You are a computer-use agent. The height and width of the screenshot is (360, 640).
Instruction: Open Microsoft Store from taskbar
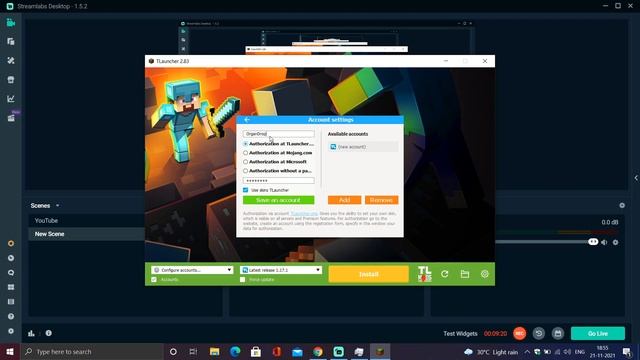256,351
